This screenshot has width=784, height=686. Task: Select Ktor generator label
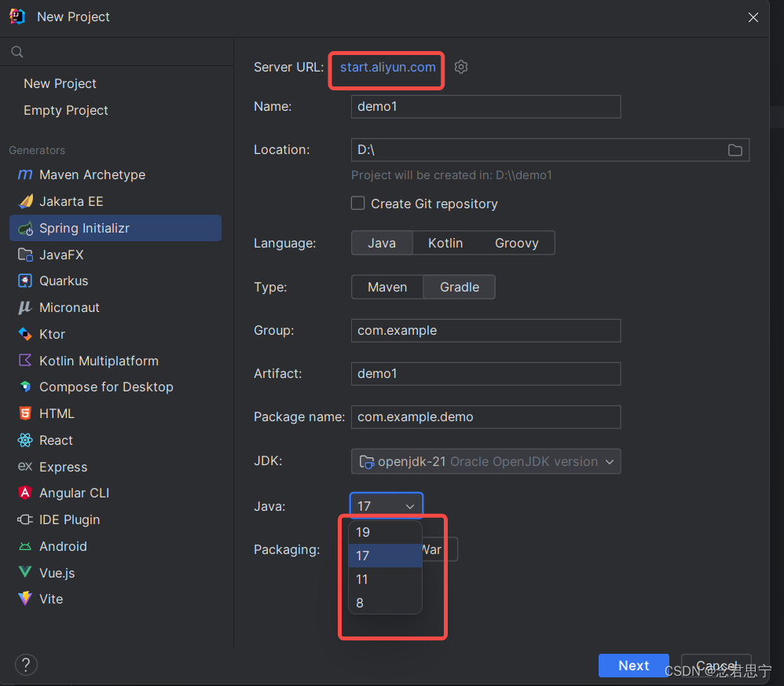53,334
